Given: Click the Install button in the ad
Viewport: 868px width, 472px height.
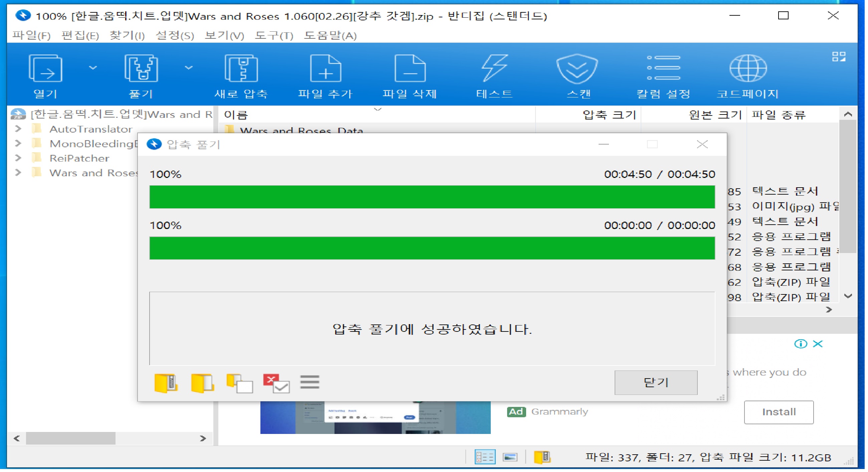Looking at the screenshot, I should coord(779,412).
